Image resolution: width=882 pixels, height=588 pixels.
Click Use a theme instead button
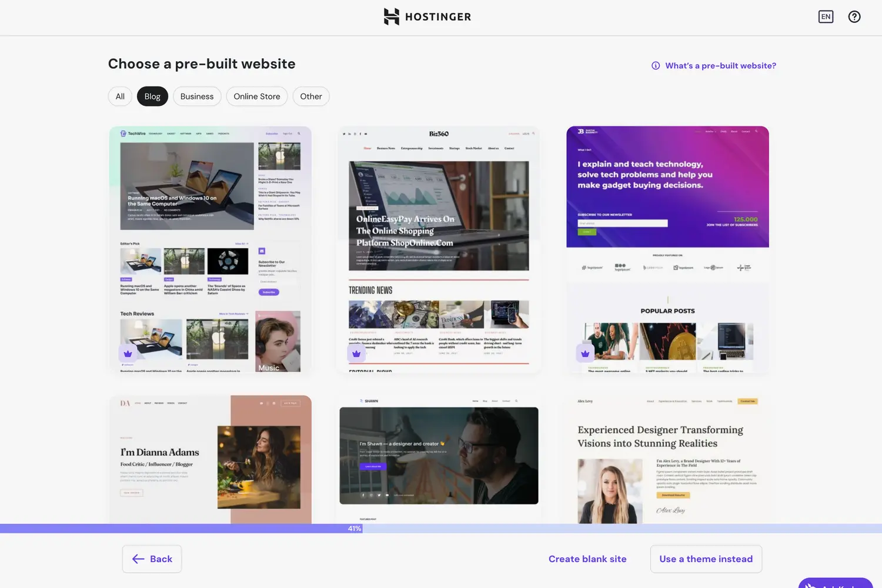[706, 559]
